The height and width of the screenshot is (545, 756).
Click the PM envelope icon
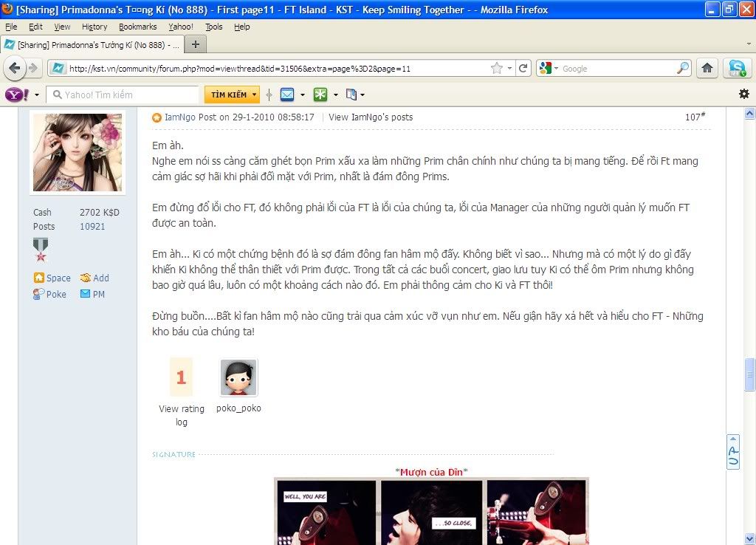coord(86,294)
